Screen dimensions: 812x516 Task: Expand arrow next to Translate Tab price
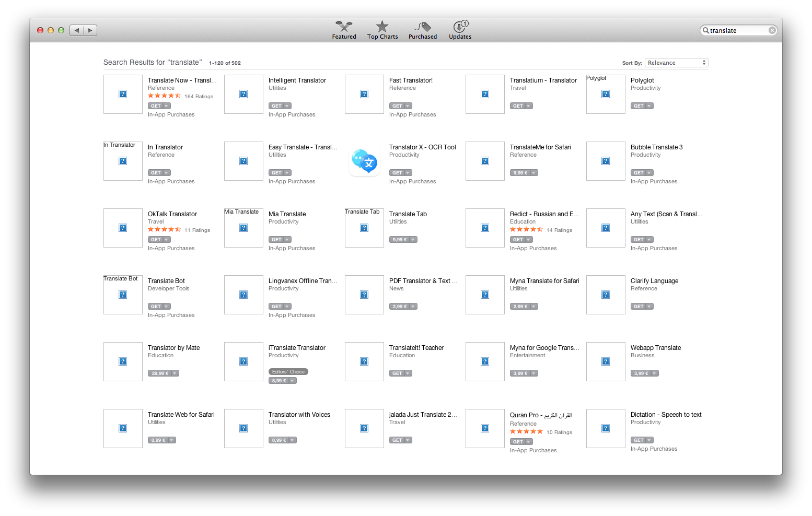click(414, 240)
